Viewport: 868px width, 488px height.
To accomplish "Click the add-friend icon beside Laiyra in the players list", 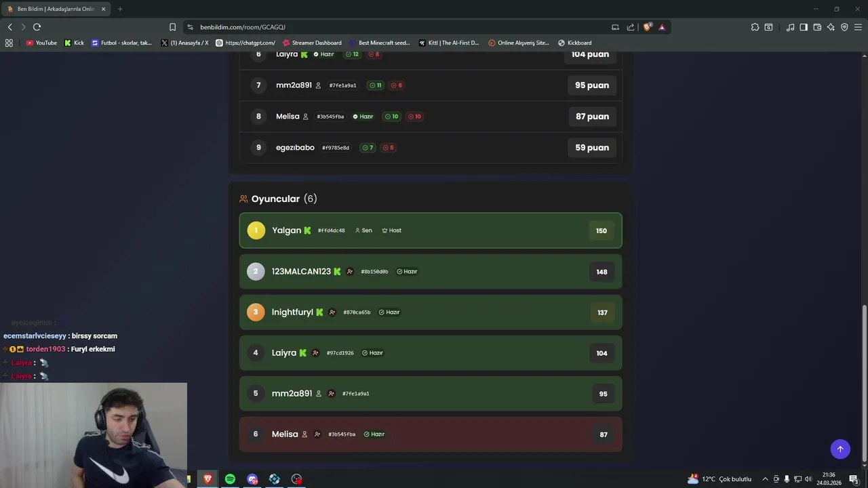I will pos(315,353).
